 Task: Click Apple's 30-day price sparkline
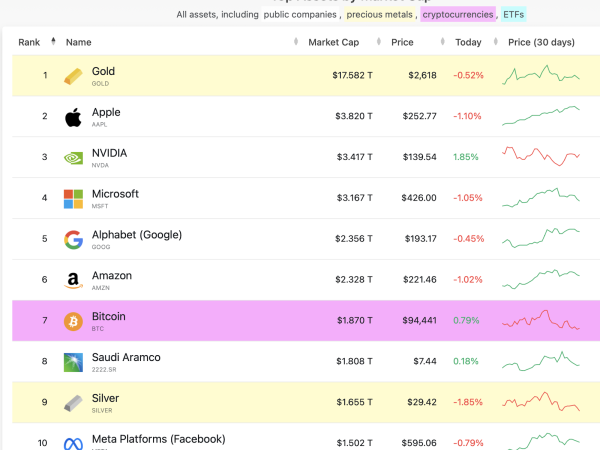[541, 116]
